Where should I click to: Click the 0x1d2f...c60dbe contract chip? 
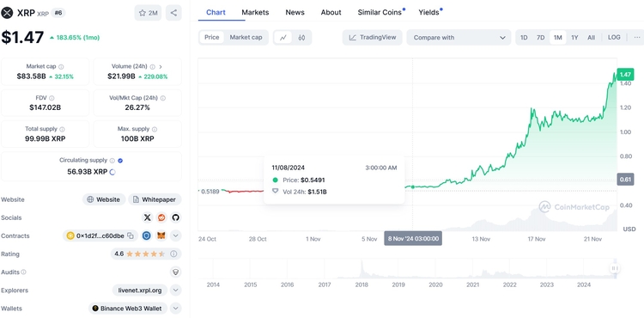(x=100, y=235)
